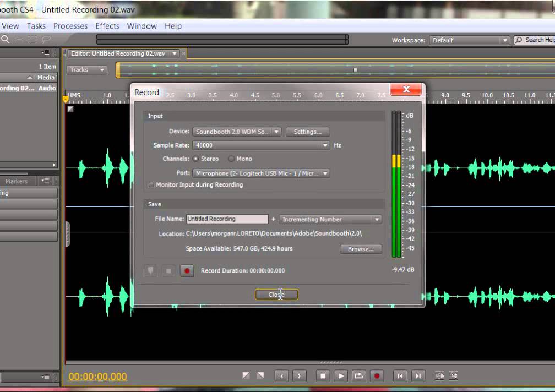555x392 pixels.
Task: Select the Stereo channels radio button
Action: click(197, 159)
